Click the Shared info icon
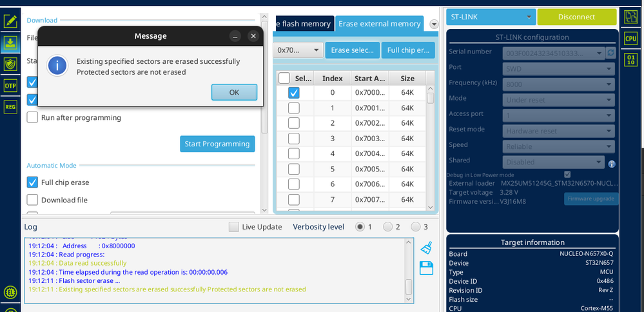The width and height of the screenshot is (644, 312). (x=612, y=164)
